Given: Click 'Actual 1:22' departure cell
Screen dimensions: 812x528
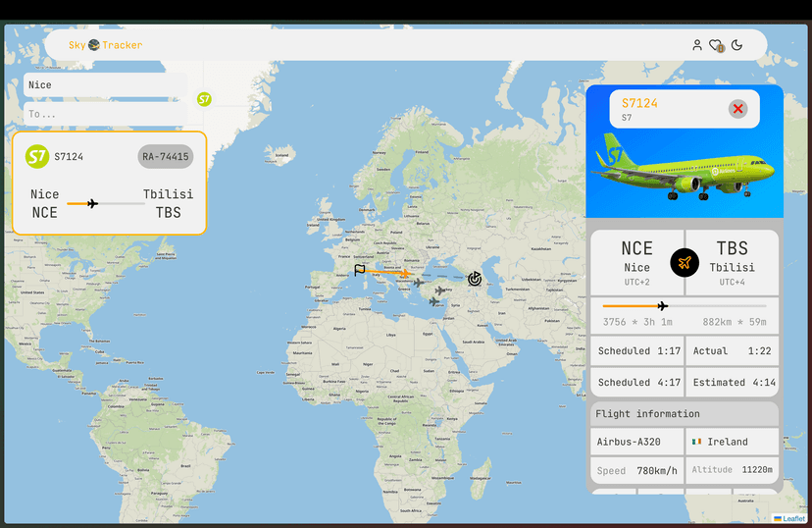Looking at the screenshot, I should click(733, 350).
